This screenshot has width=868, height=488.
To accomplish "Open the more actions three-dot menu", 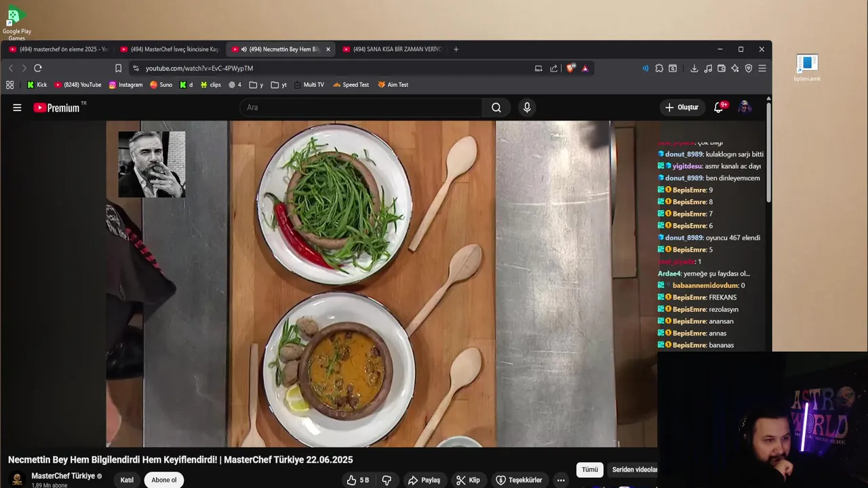I will point(561,480).
